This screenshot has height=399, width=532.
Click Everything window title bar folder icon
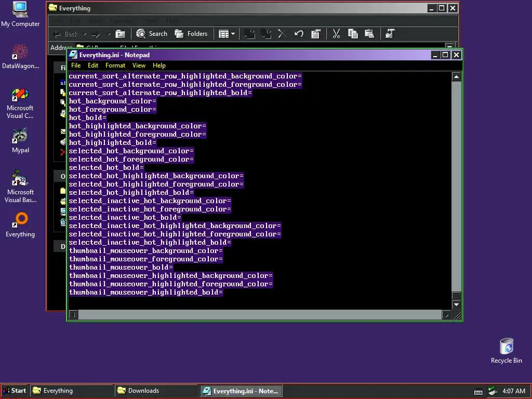52,7
